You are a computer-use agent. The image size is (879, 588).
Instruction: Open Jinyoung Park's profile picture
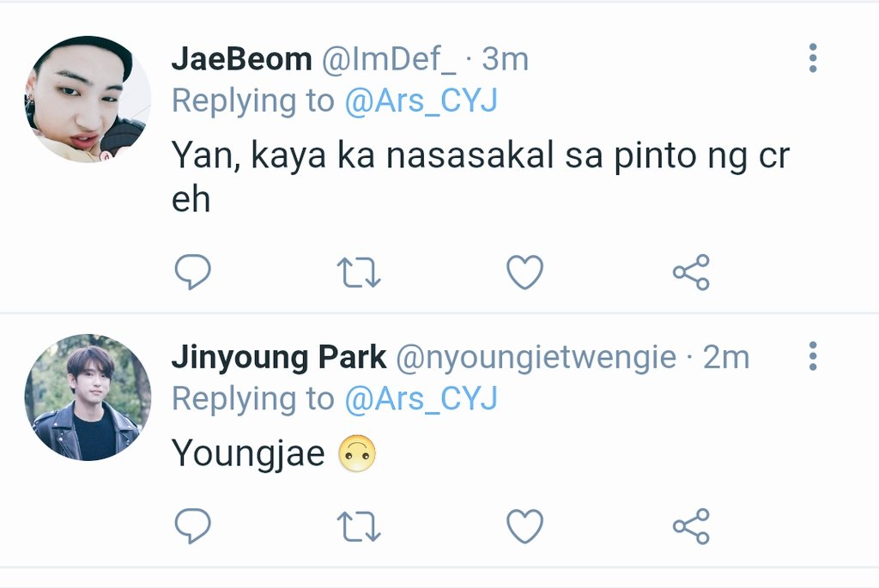(x=88, y=397)
